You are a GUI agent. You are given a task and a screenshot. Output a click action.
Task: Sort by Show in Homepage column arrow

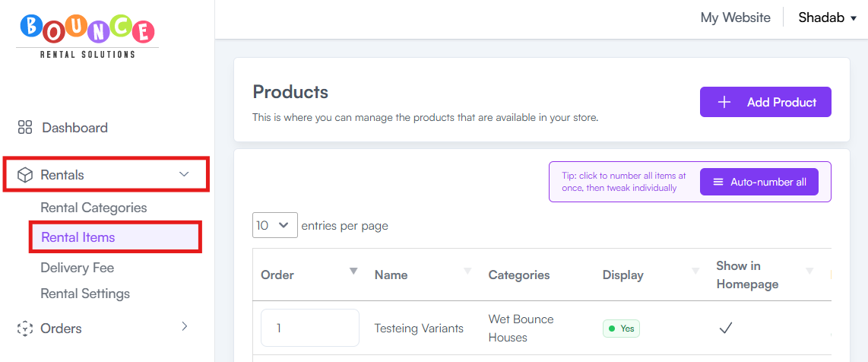click(x=810, y=271)
